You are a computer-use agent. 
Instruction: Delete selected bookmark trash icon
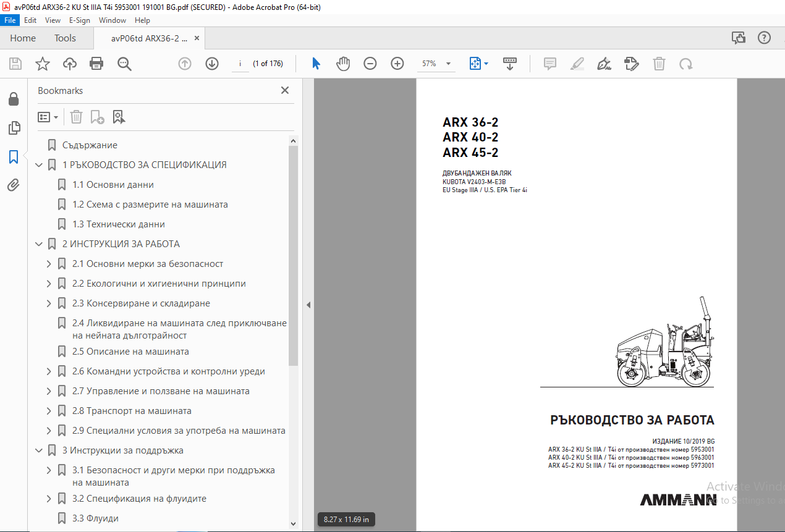click(x=76, y=117)
